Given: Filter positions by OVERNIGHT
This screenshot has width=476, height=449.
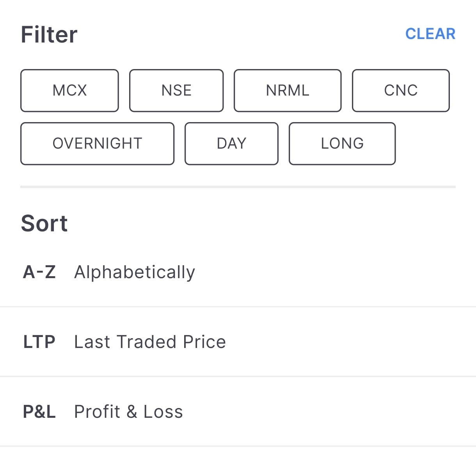Looking at the screenshot, I should point(97,144).
